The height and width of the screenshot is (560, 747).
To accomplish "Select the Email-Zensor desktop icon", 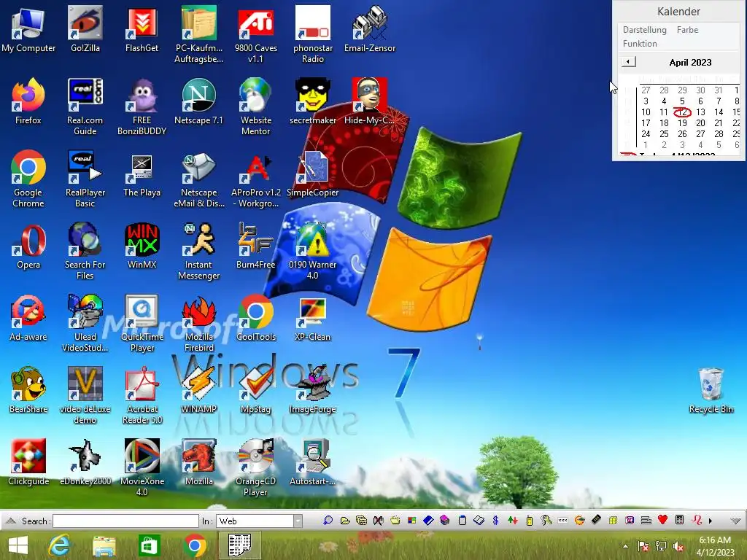I will (x=370, y=29).
